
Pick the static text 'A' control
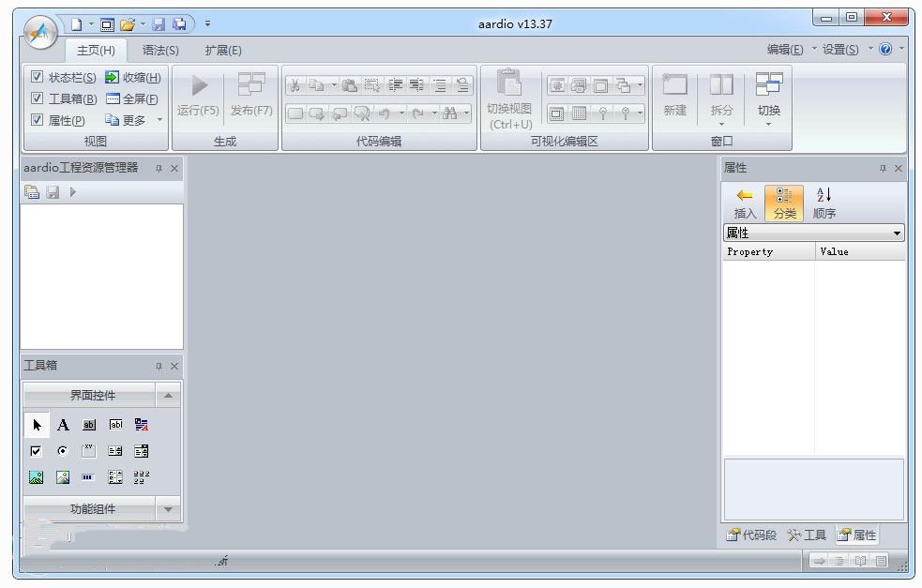pyautogui.click(x=63, y=425)
